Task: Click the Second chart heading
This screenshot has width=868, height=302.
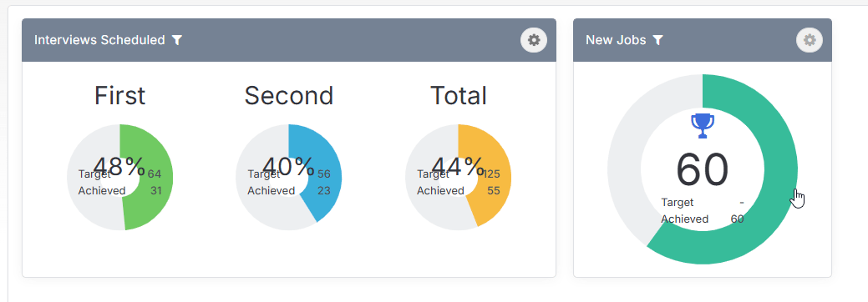Action: point(289,96)
